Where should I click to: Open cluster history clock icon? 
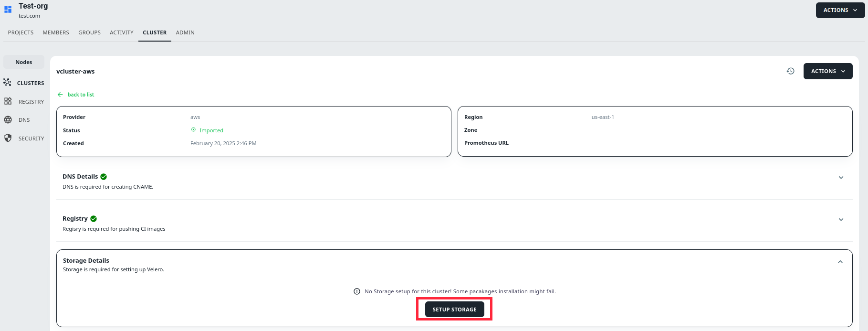[x=791, y=71]
